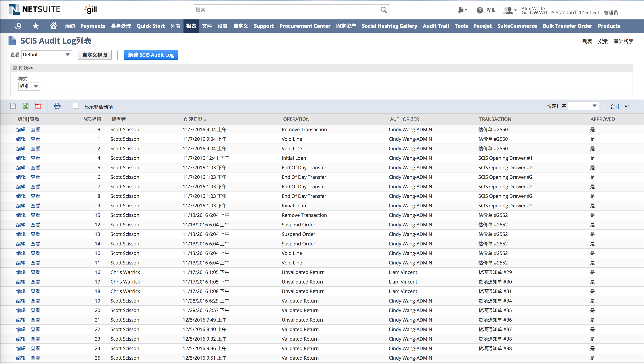Collapse the filters section

(14, 68)
